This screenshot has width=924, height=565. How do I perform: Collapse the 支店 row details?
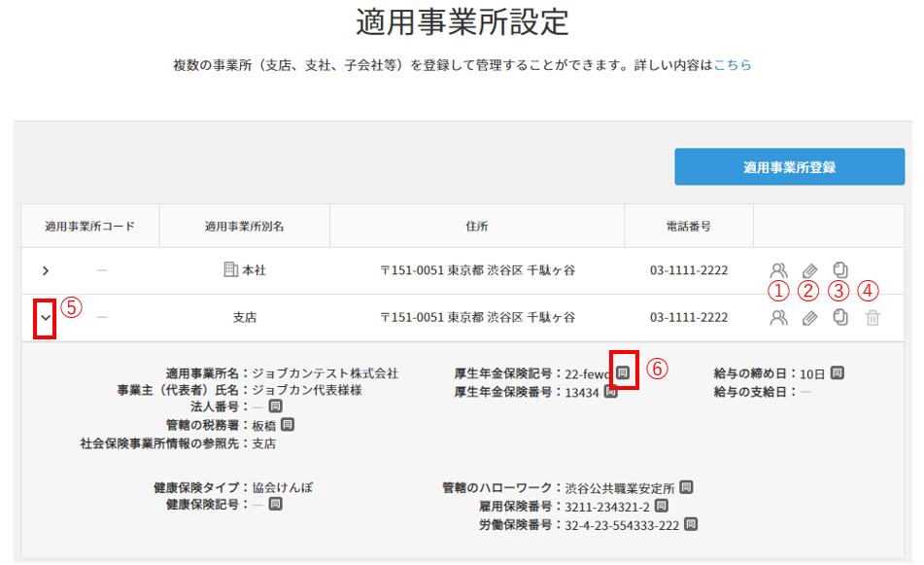point(45,317)
